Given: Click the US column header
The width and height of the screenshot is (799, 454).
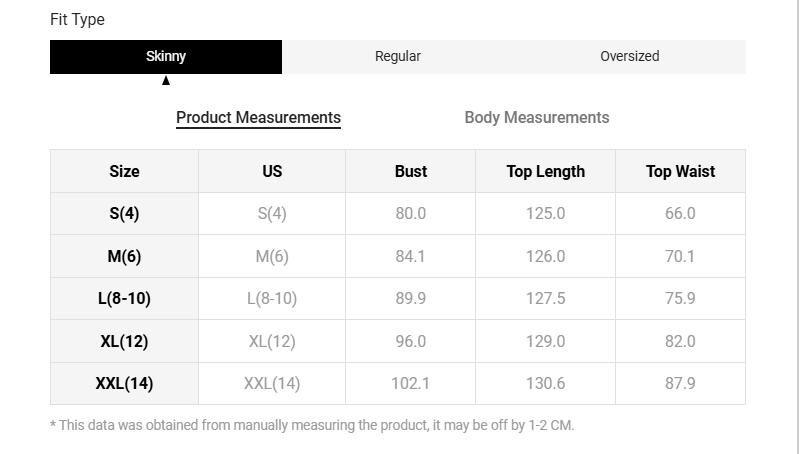Looking at the screenshot, I should point(272,172).
